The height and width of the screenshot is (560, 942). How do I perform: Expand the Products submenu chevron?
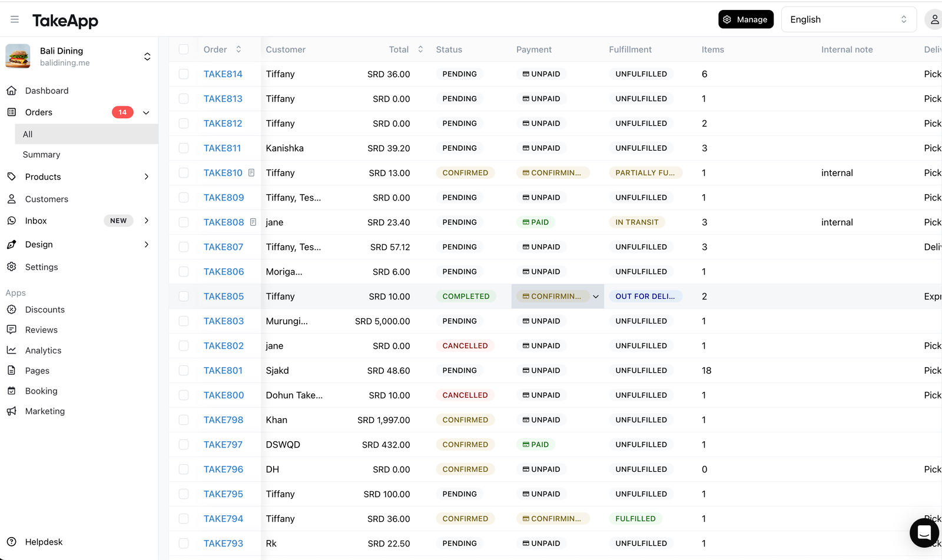coord(147,177)
